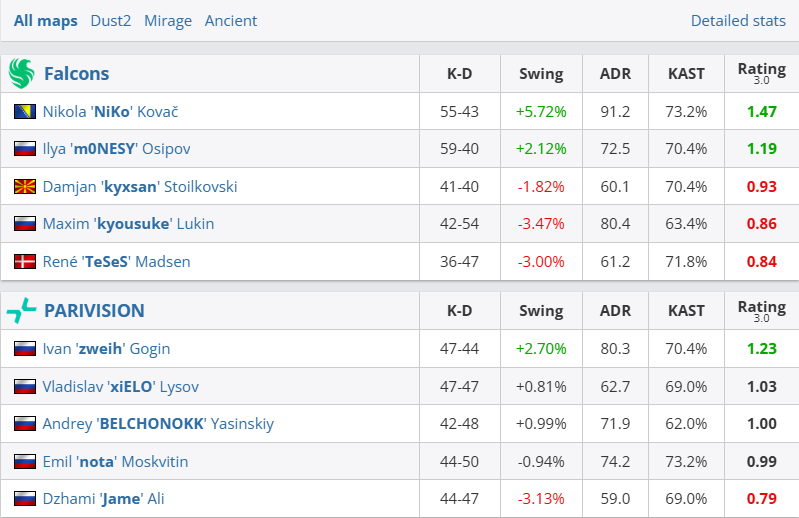Click the flag icon beside NiKo
The image size is (799, 518).
pos(25,112)
